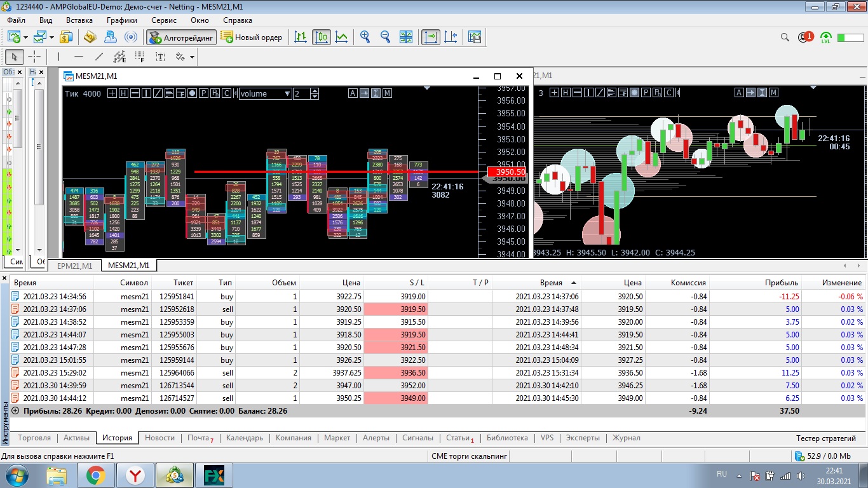Screen dimensions: 868x488
Task: Click the green LVL connection icon
Action: 826,37
